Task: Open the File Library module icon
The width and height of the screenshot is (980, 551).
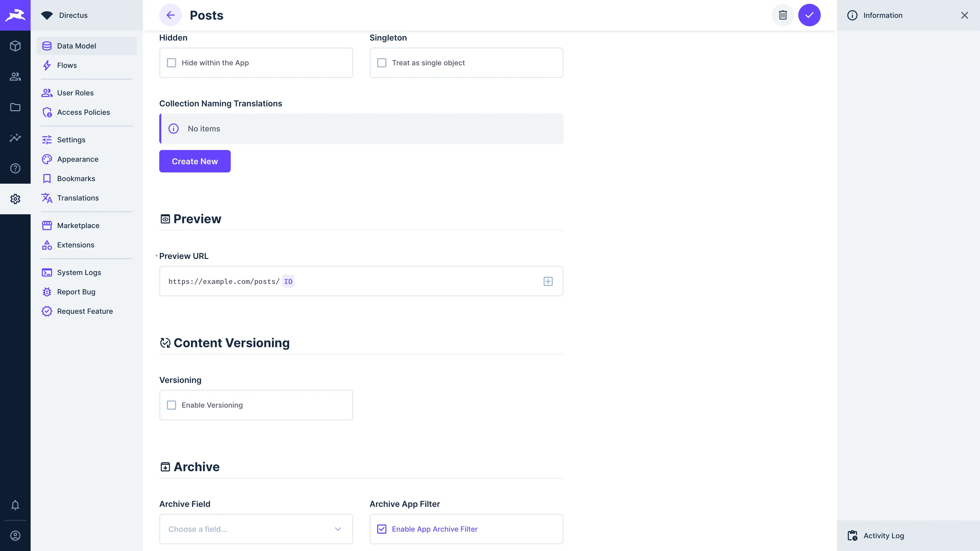Action: (x=15, y=107)
